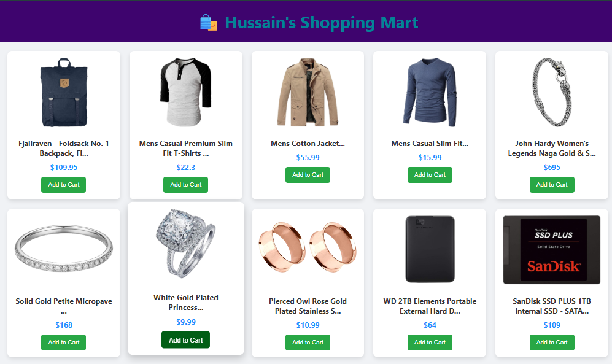Image resolution: width=612 pixels, height=364 pixels.
Task: View the John Hardy dragon bracelet image
Action: 551,93
